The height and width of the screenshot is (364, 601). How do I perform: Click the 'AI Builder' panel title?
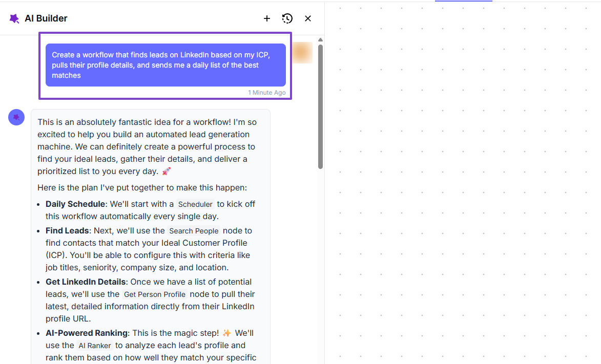tap(46, 18)
